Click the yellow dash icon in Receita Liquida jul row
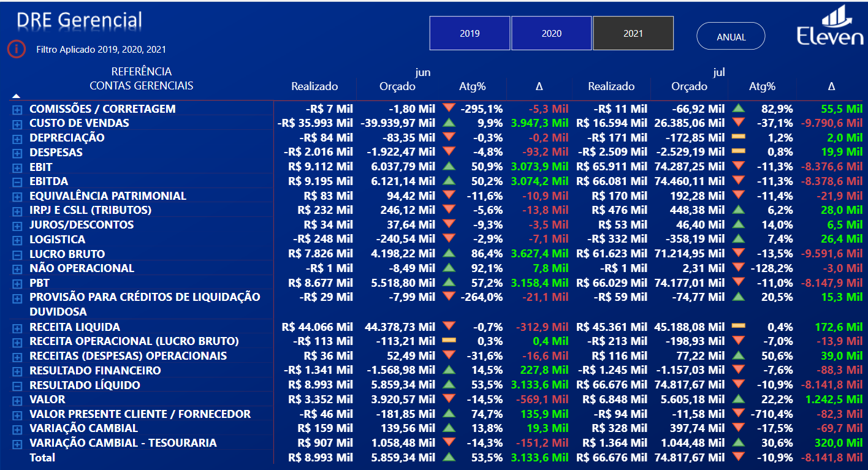868x470 pixels. click(x=739, y=327)
